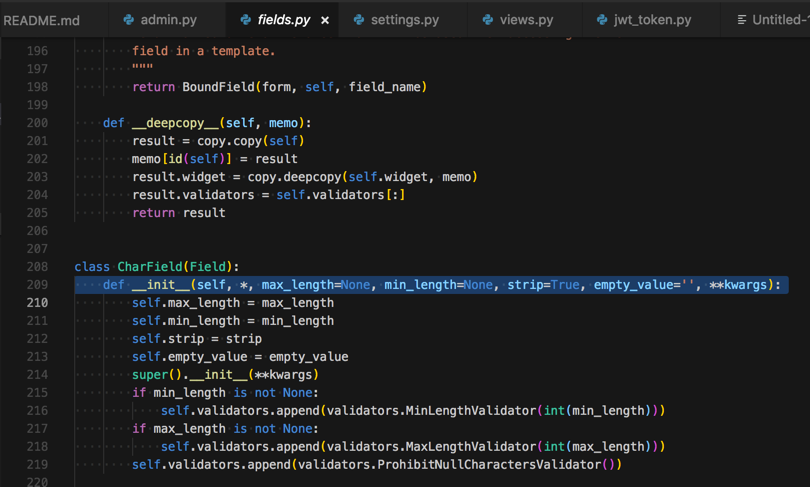The image size is (810, 487).
Task: Click 'self.empty_value = empty_value' line
Action: [240, 356]
